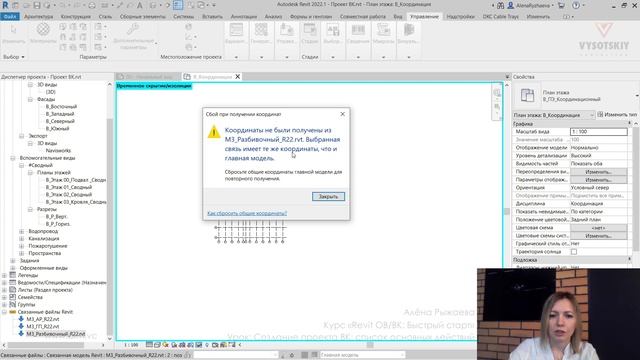Switch to the Архитектура ribbon tab
This screenshot has width=640, height=360.
38,17
